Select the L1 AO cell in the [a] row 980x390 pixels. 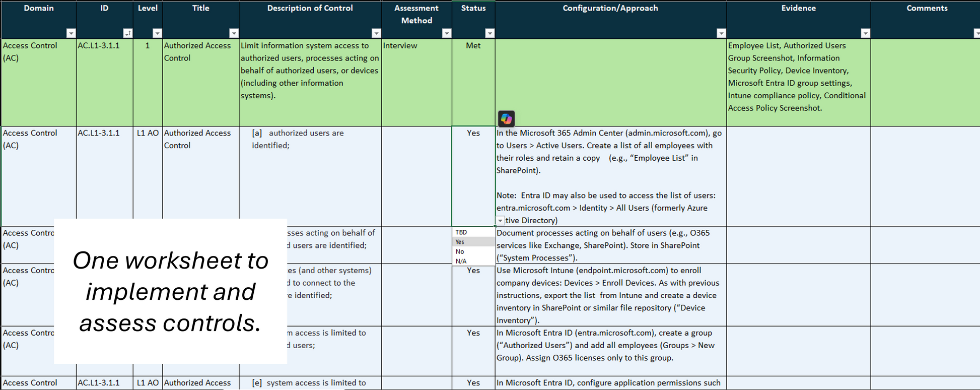tap(148, 176)
